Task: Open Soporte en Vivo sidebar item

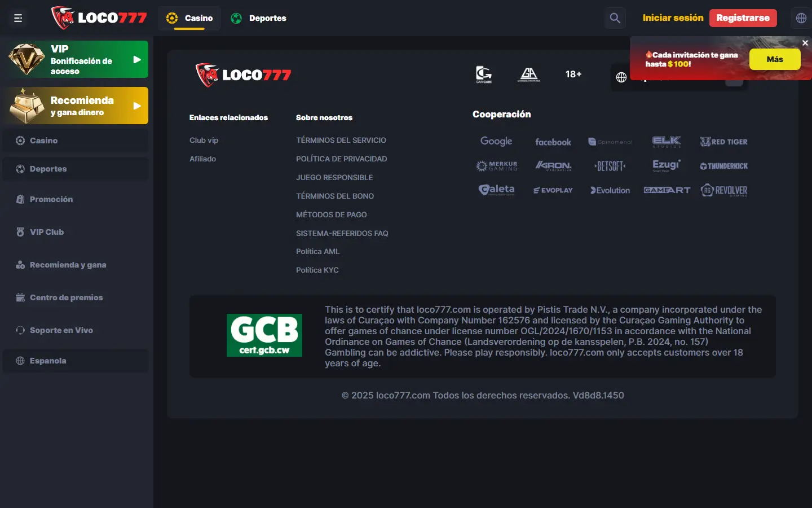Action: [x=76, y=330]
